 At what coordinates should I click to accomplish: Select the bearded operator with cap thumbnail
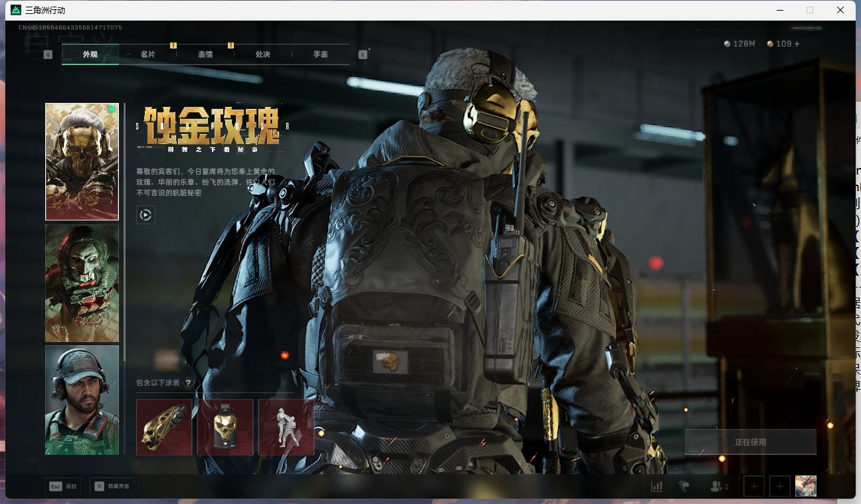tap(82, 400)
